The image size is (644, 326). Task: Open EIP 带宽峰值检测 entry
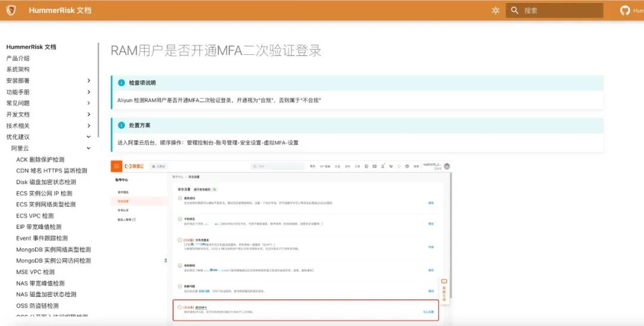click(x=39, y=227)
